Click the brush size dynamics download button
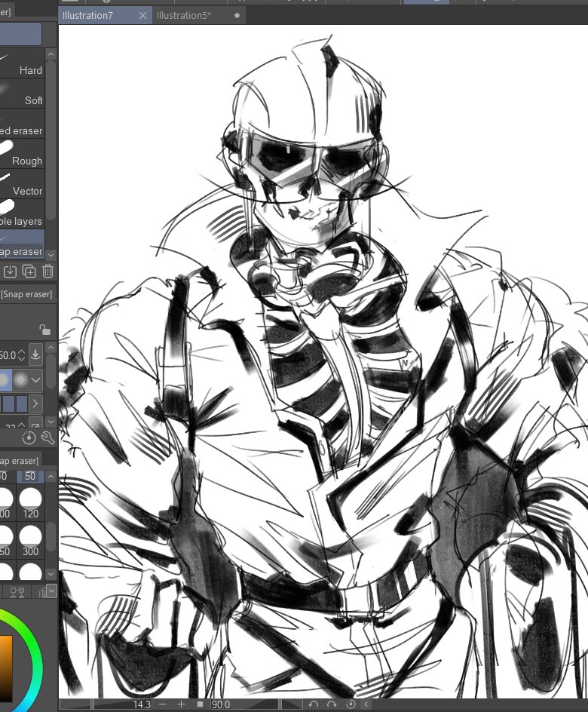Screen dimensions: 588x712 click(35, 354)
